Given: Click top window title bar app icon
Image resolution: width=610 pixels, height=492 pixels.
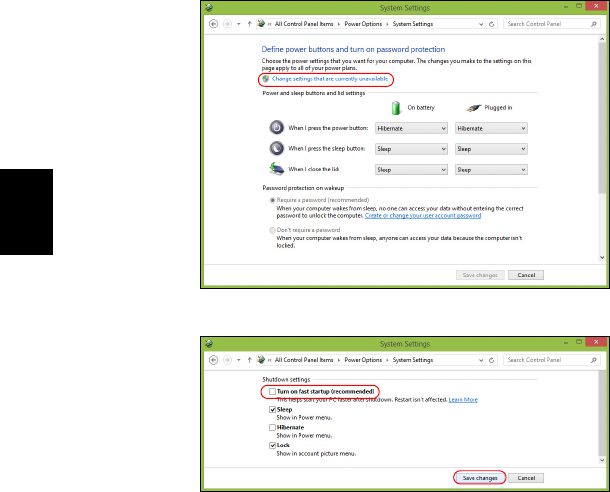Looking at the screenshot, I should click(209, 7).
